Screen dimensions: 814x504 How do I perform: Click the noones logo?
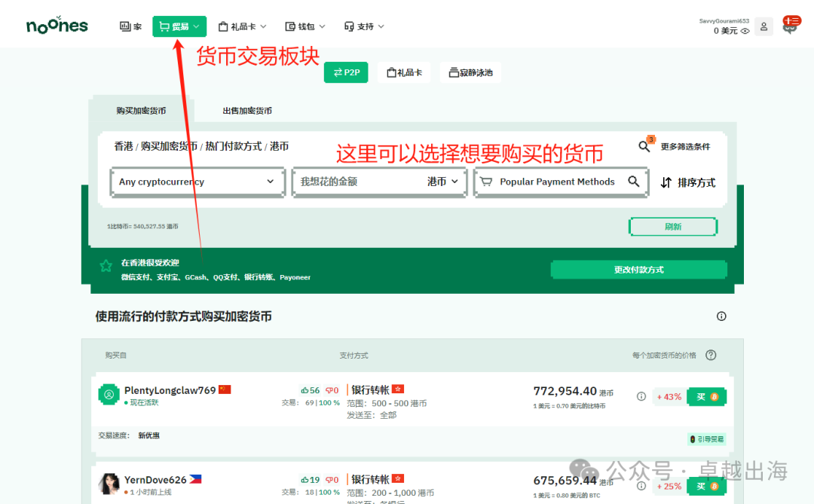(x=56, y=24)
